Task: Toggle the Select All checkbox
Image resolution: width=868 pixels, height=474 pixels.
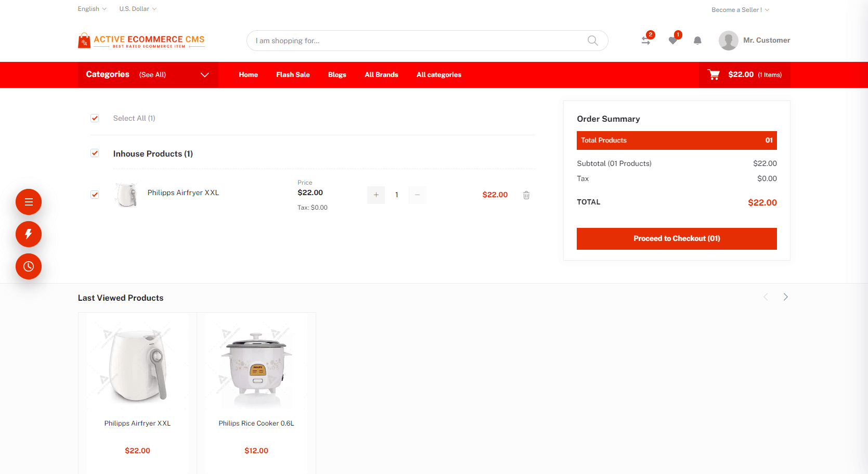Action: pyautogui.click(x=95, y=118)
